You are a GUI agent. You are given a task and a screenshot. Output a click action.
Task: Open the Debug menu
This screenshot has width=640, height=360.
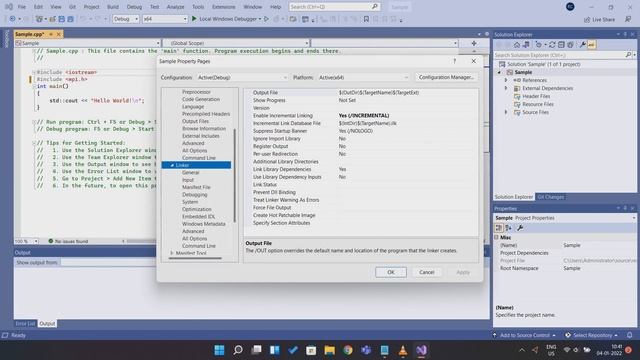click(134, 7)
